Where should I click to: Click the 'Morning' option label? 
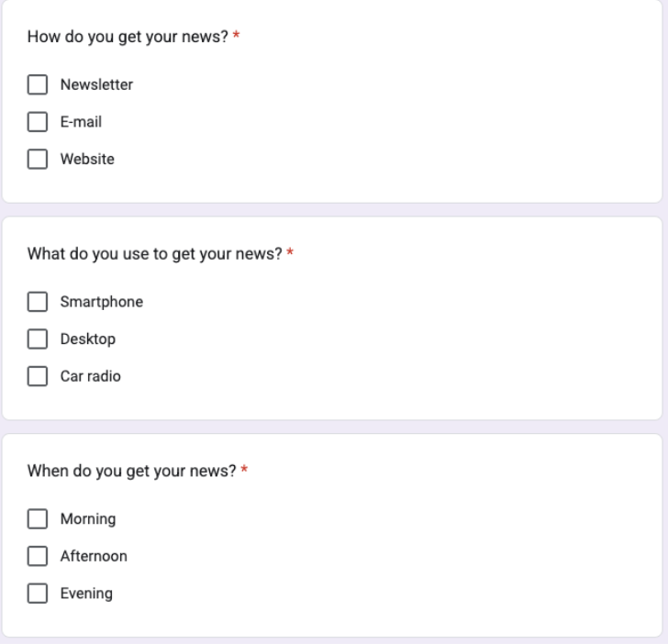[x=88, y=519]
